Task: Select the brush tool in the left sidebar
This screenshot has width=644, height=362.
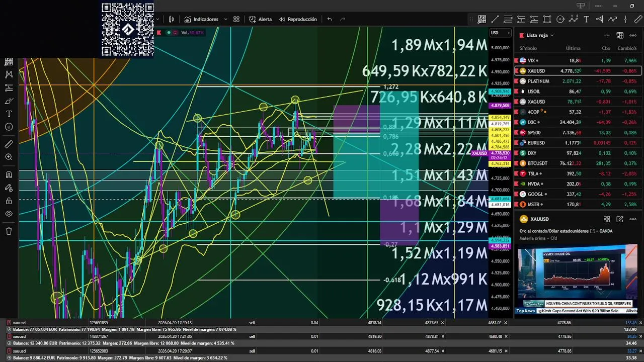Action: (9, 101)
